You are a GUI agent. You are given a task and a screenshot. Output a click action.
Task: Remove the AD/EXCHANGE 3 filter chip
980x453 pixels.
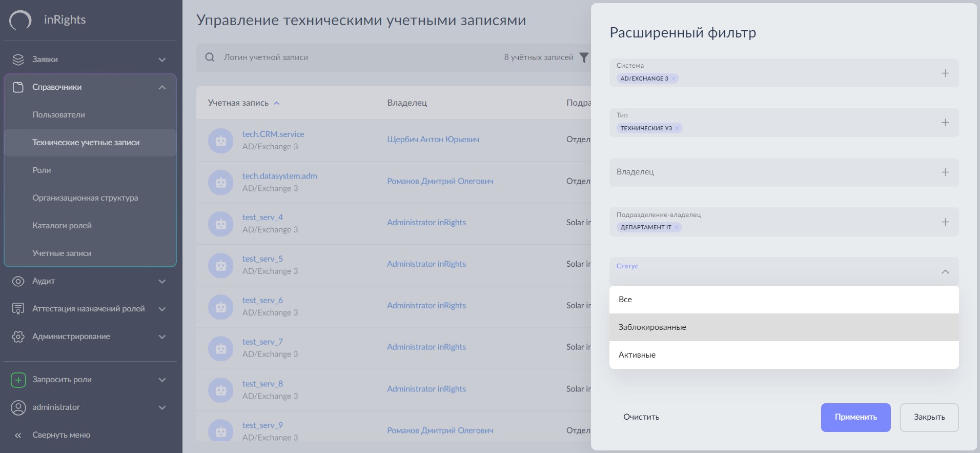pos(673,78)
